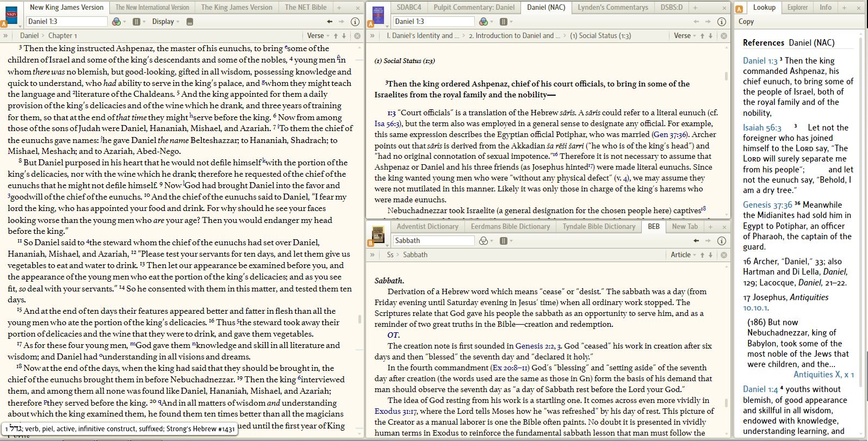The height and width of the screenshot is (441, 868).
Task: Go back in NKJV panel history
Action: [330, 22]
